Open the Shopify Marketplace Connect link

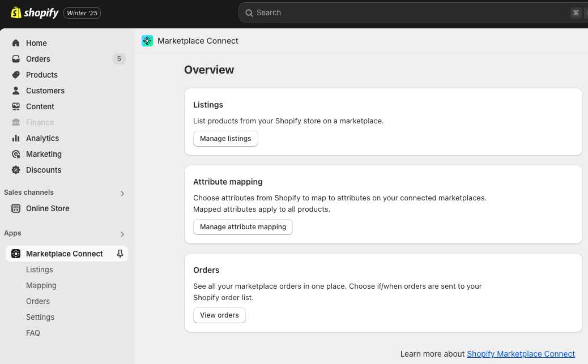coord(521,354)
